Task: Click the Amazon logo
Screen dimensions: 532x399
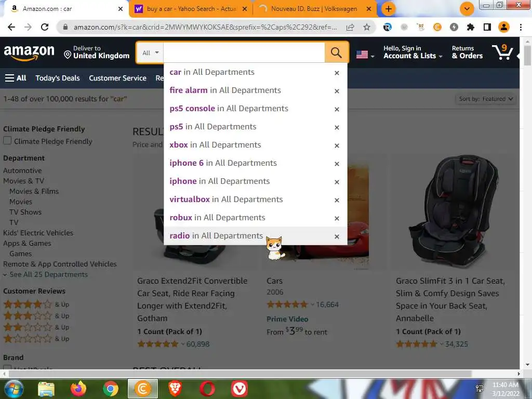Action: coord(29,52)
